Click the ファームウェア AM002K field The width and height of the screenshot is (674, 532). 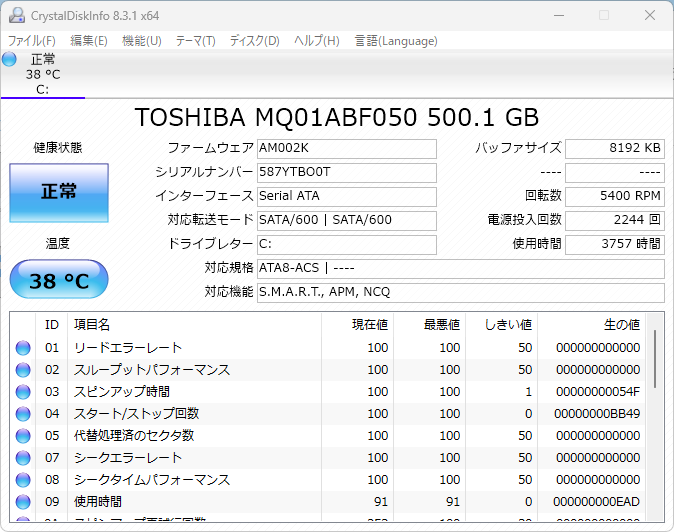(346, 148)
